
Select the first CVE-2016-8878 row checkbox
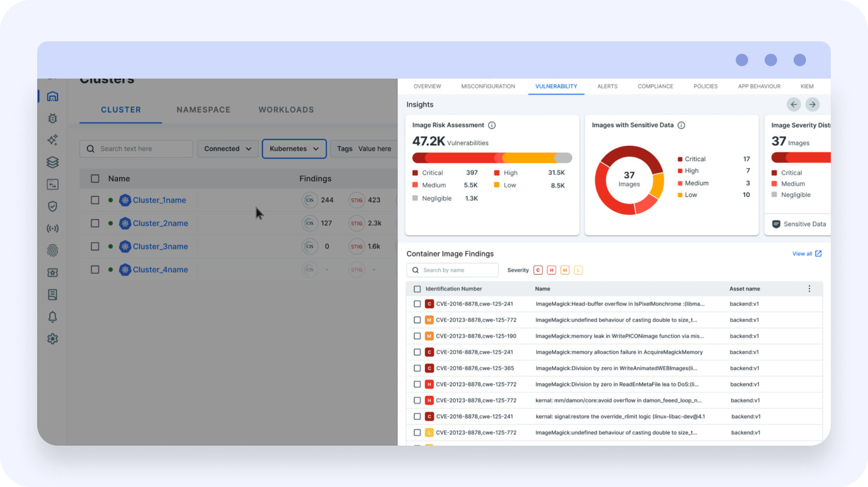click(417, 304)
